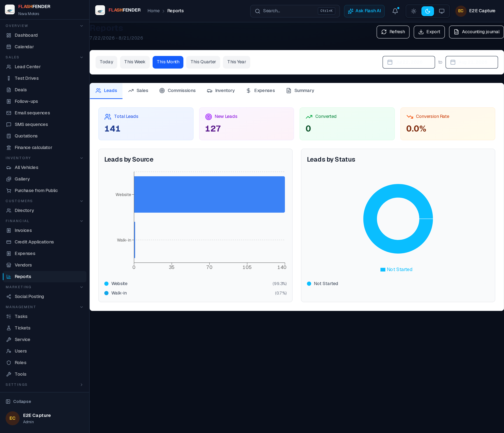Open the Accounting journal
Viewport: 504px width, 433px height.
click(x=476, y=32)
